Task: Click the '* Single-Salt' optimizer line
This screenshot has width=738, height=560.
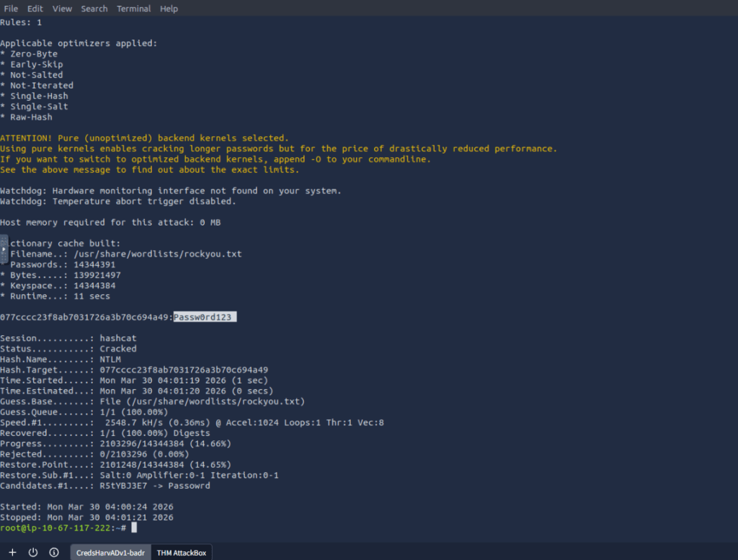Action: point(34,107)
